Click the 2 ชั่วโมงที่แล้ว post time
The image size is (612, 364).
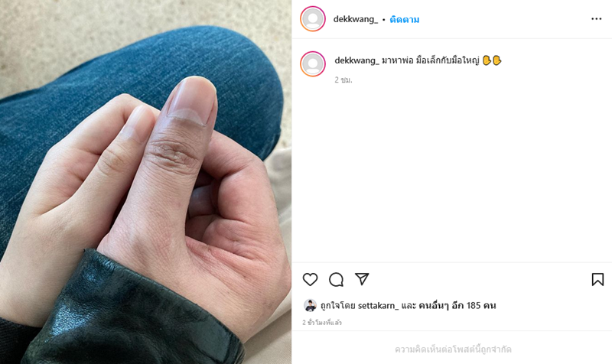322,323
